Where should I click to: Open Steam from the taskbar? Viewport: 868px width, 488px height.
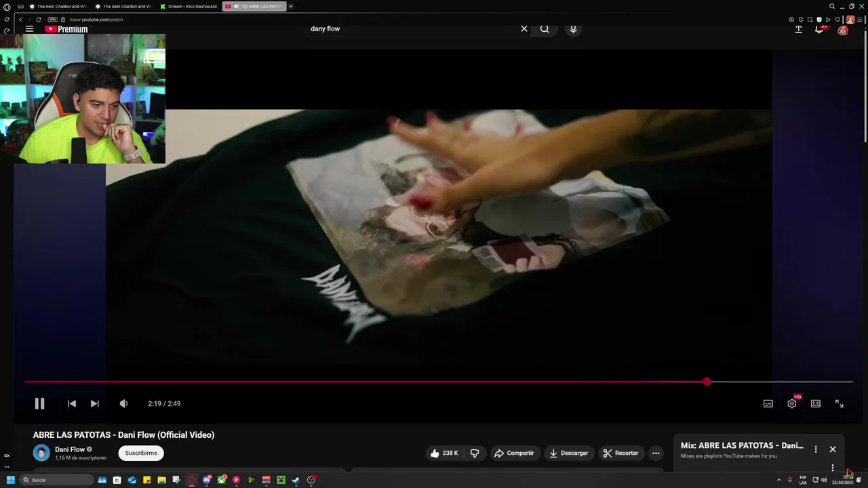296,480
